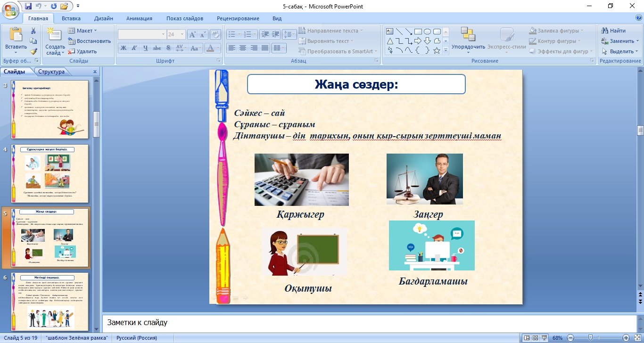Click the Open folder icon in Quick Access toolbar
The width and height of the screenshot is (644, 343).
[x=64, y=6]
